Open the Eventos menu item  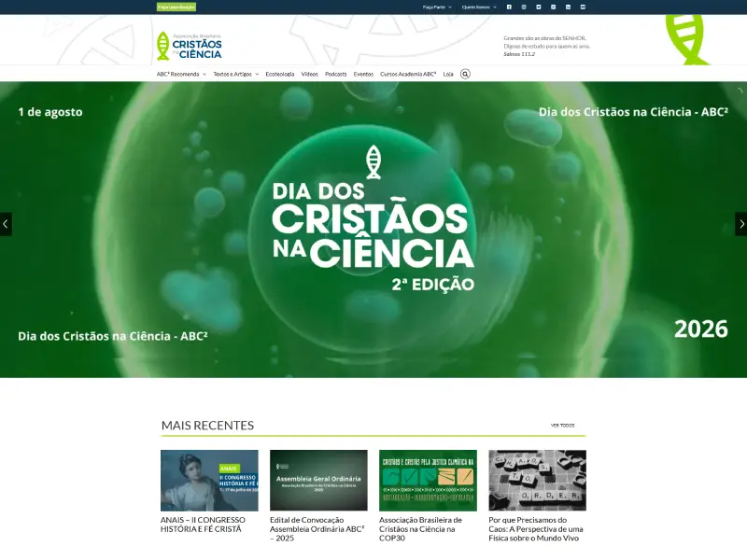(x=363, y=74)
